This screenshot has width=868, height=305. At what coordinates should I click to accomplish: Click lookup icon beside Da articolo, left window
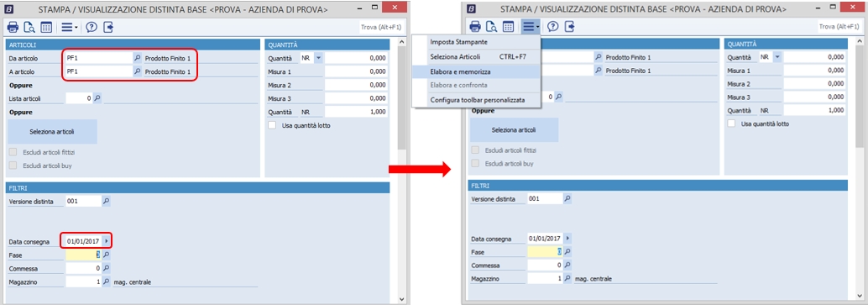138,58
